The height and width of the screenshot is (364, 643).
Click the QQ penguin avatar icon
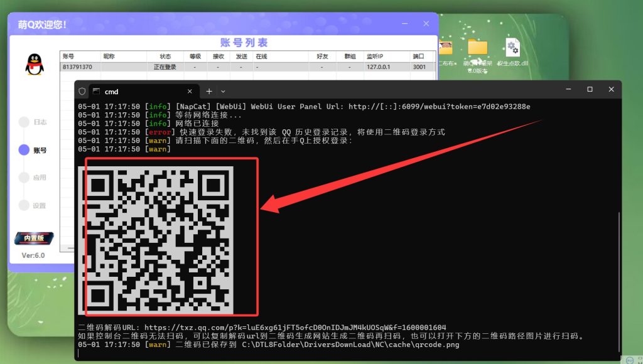(35, 65)
